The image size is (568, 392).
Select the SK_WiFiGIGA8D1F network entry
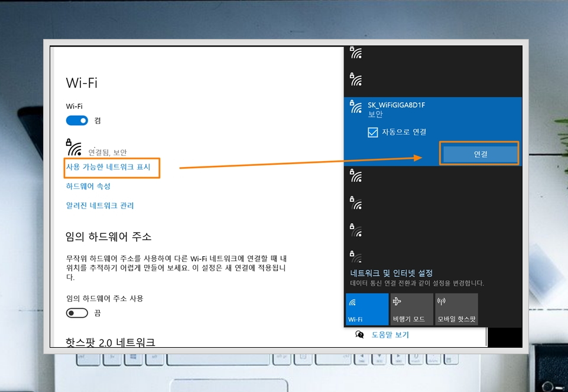pyautogui.click(x=433, y=132)
